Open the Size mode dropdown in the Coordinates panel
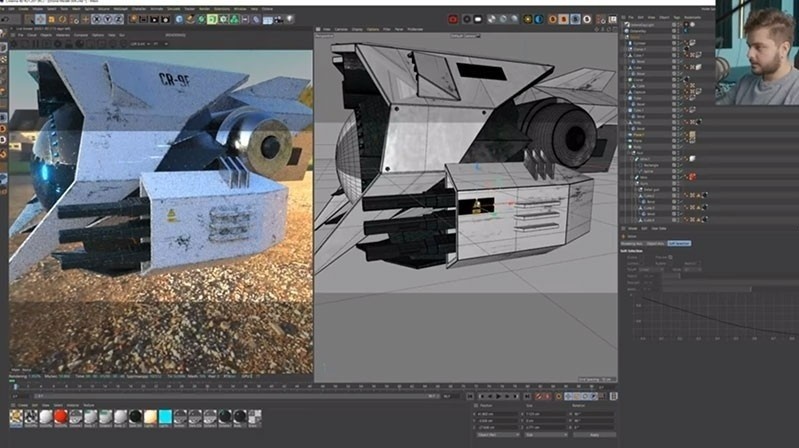 click(545, 435)
